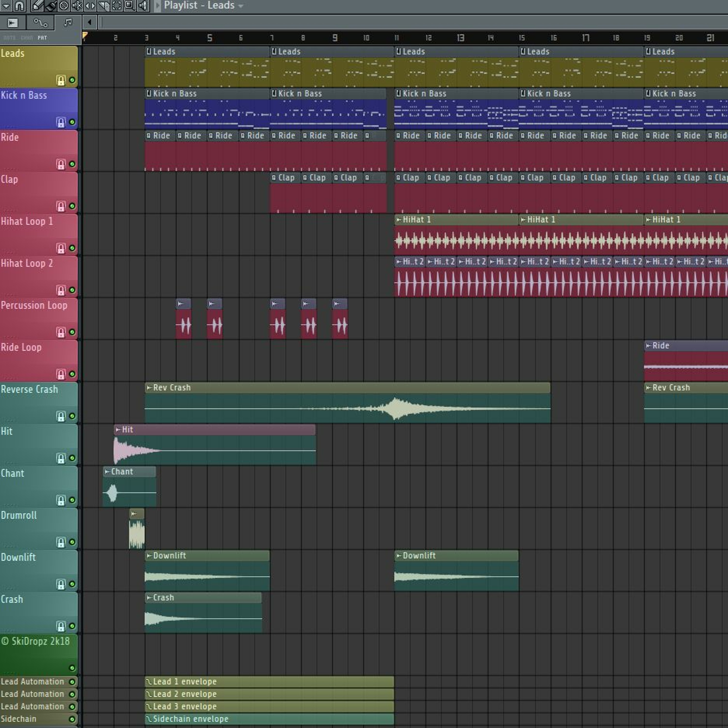The width and height of the screenshot is (728, 728).
Task: Open menu icon of first Clap pattern clip
Action: [x=274, y=177]
